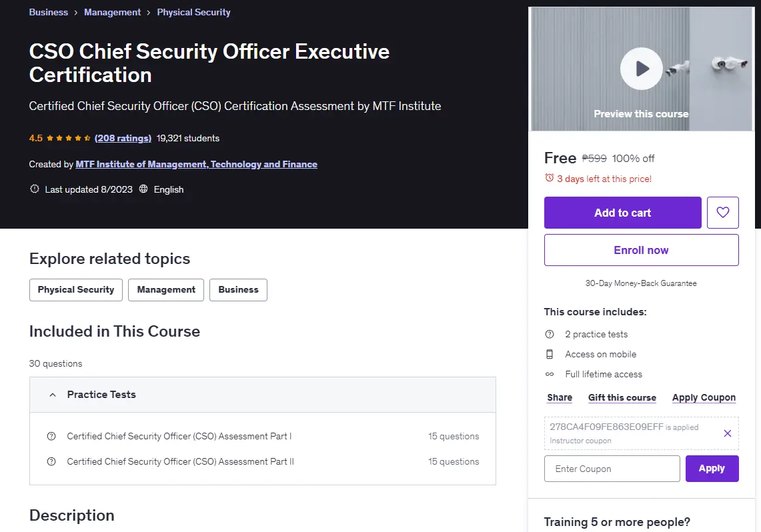Click the Last updated badge icon
Screen dimensions: 761x532
click(x=35, y=189)
